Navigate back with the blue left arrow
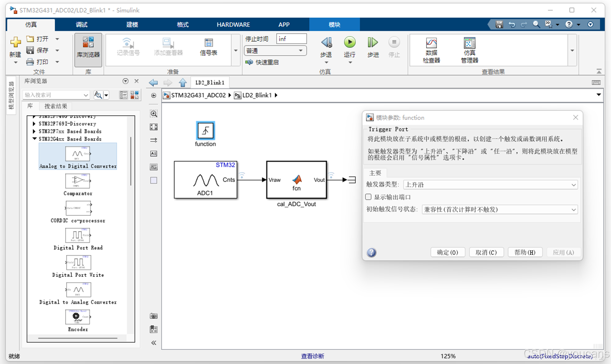 click(x=153, y=83)
